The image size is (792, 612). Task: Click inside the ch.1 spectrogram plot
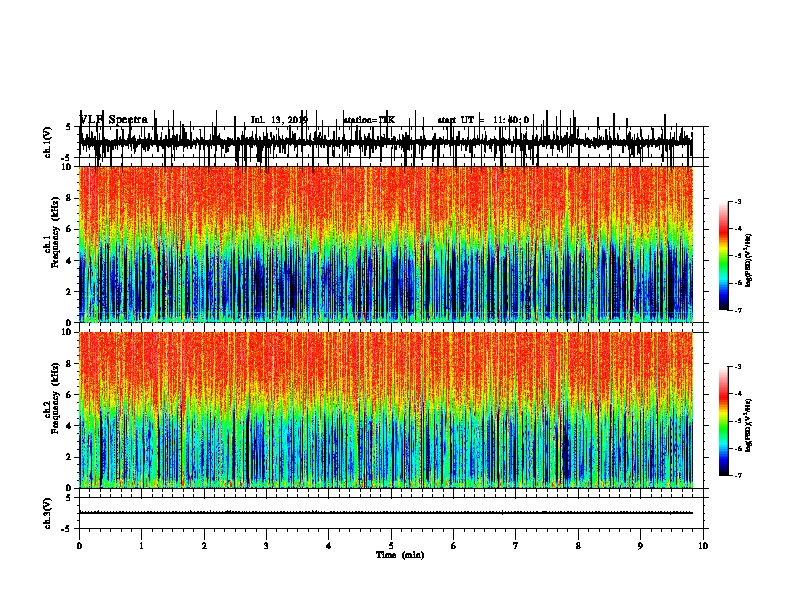click(x=386, y=244)
